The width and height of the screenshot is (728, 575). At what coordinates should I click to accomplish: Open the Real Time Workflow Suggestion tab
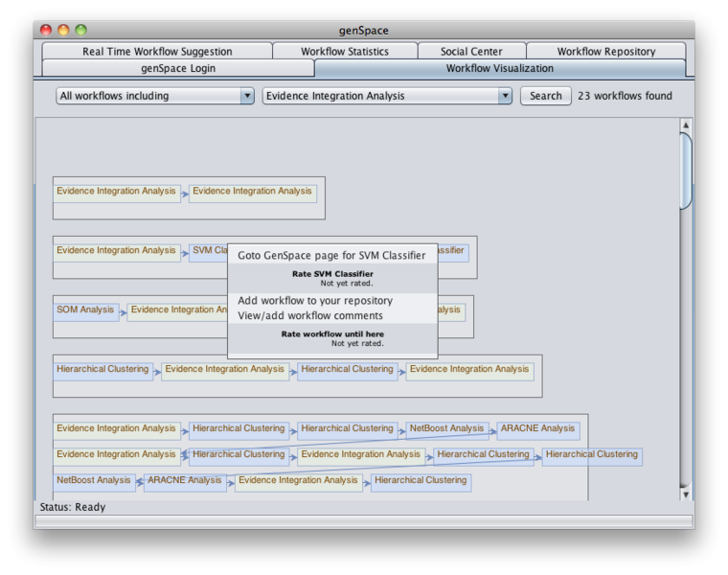(x=157, y=52)
